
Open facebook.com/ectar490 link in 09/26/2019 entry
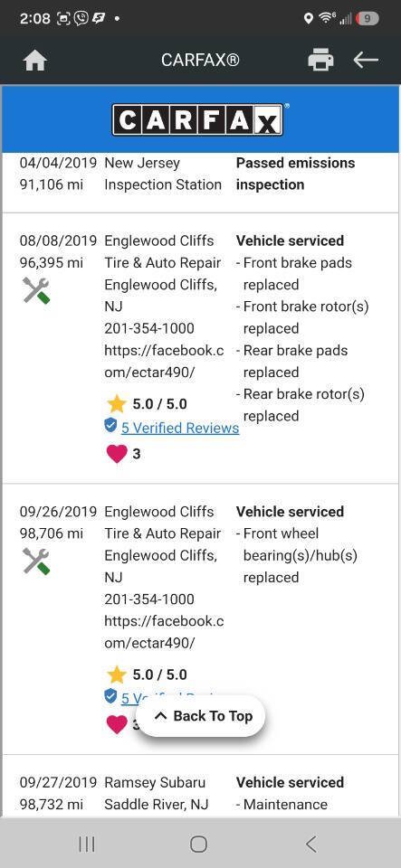tap(164, 632)
